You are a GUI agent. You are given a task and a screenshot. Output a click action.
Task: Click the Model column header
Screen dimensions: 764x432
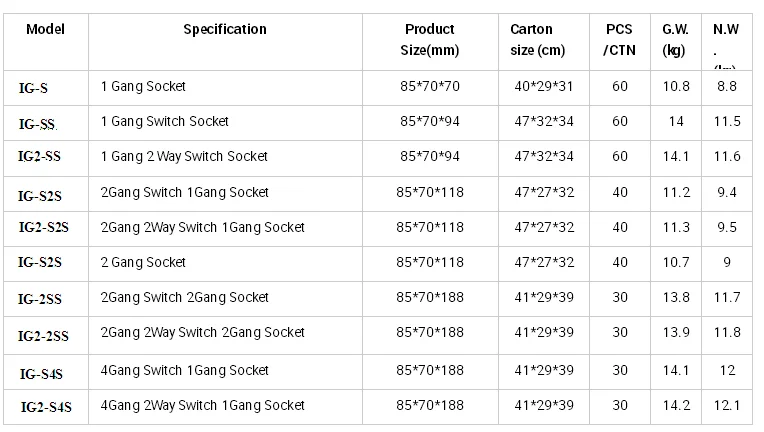(x=45, y=28)
